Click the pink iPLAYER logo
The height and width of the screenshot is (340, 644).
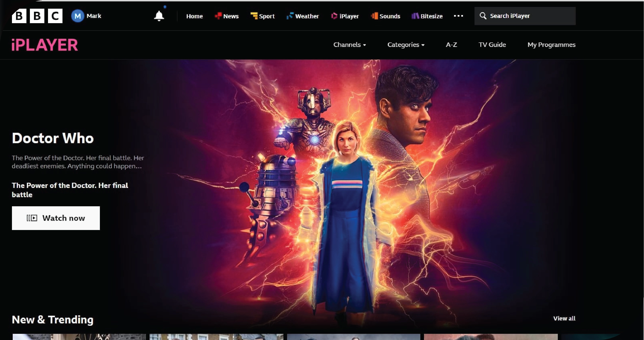pos(45,45)
